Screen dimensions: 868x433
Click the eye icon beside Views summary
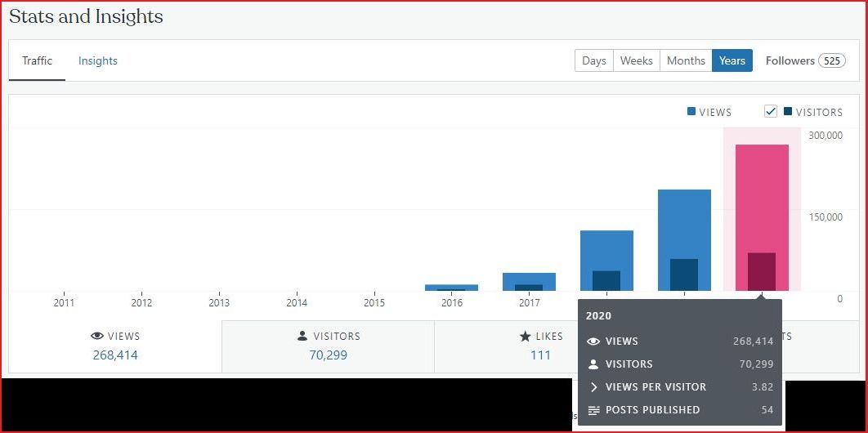click(x=97, y=336)
